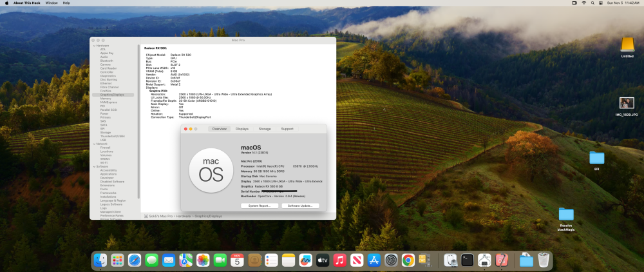Image resolution: width=644 pixels, height=272 pixels.
Task: Click Hardware in the path bar
Action: point(184,216)
